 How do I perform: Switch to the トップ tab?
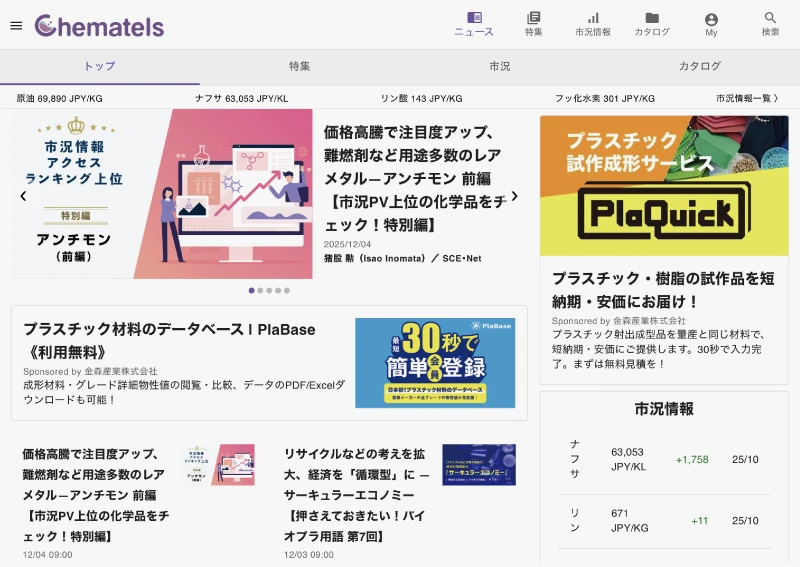click(x=100, y=66)
